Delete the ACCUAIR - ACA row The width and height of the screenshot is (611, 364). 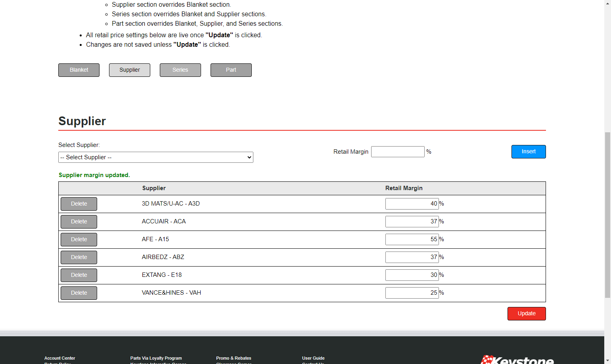click(79, 222)
